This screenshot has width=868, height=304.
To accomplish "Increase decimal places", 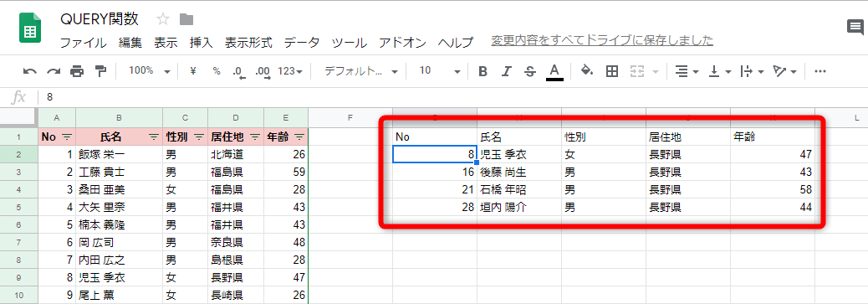I will point(263,71).
